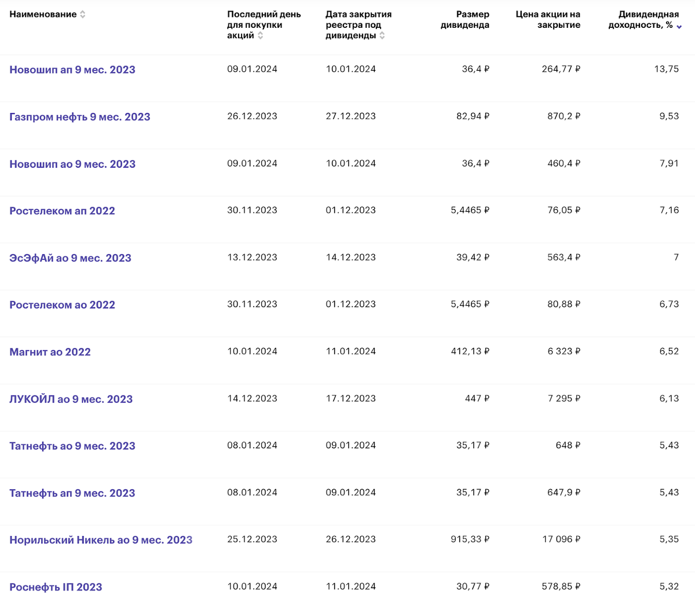
Task: Select Норильский Никель purchase date 25.12.2023
Action: click(252, 539)
